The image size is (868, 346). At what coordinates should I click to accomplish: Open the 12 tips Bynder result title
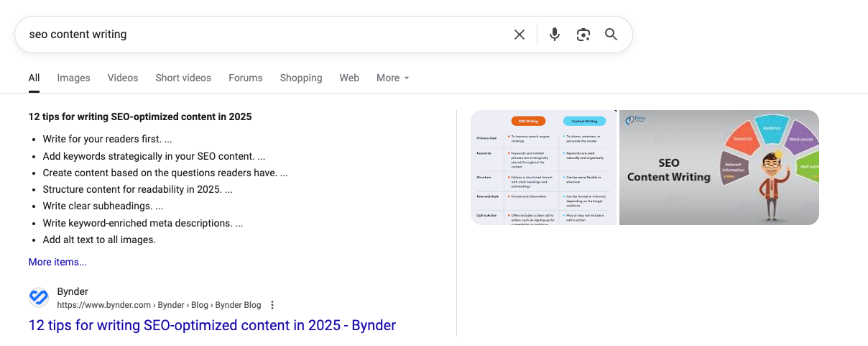(212, 325)
